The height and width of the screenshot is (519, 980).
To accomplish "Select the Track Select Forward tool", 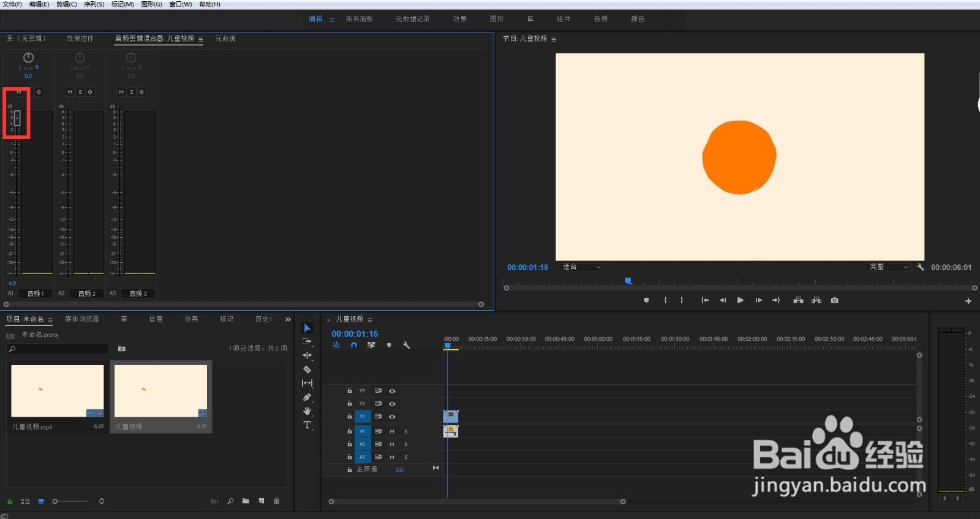I will click(x=307, y=342).
